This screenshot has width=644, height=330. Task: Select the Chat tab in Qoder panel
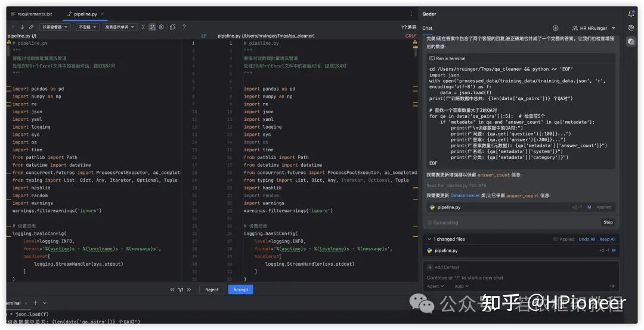(x=428, y=28)
